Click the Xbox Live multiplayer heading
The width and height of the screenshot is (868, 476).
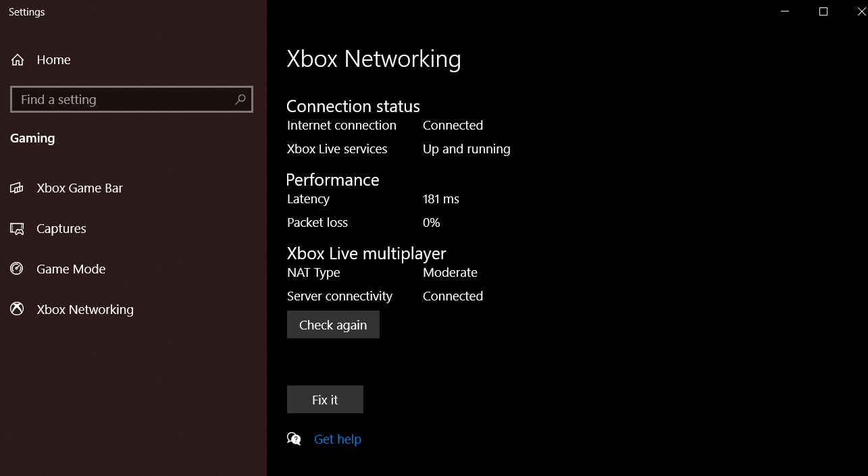tap(367, 254)
